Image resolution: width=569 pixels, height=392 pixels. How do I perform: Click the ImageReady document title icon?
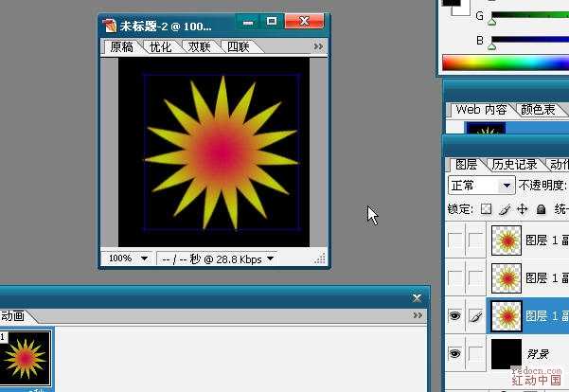point(110,26)
